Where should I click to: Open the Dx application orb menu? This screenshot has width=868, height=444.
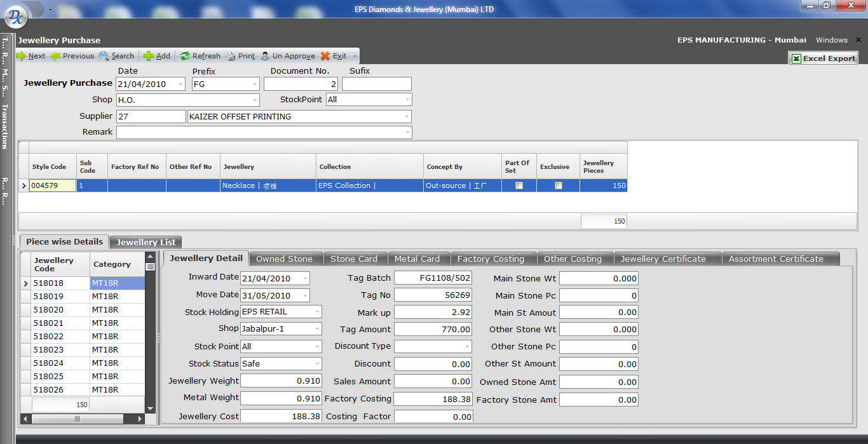pos(16,17)
